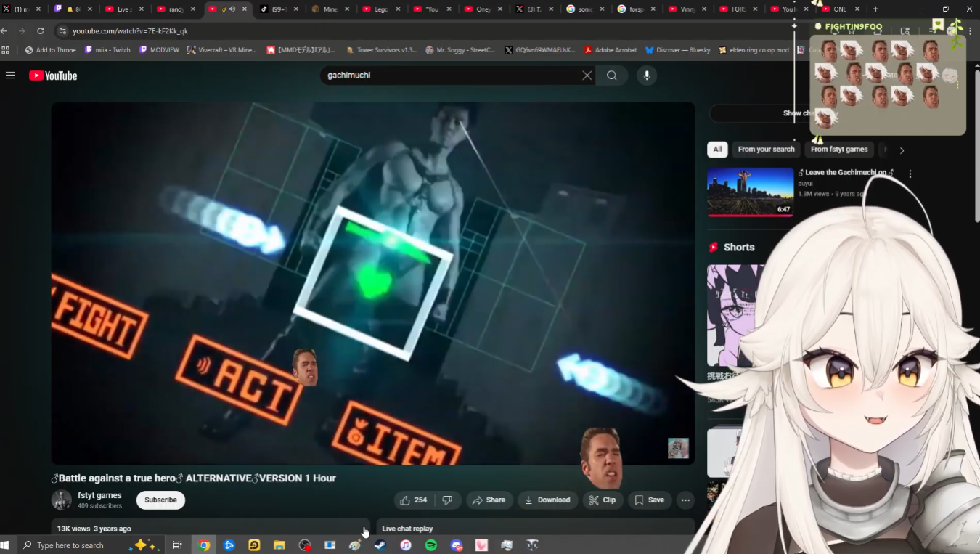Screen dimensions: 980x554
Task: Expand description at 13K views line
Action: click(211, 528)
